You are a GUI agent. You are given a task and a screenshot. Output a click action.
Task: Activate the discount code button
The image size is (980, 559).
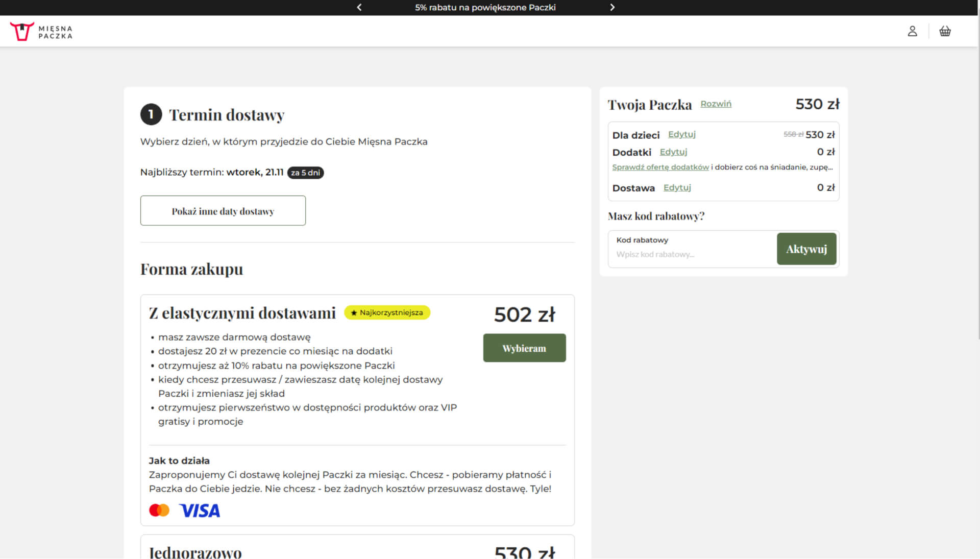point(806,249)
